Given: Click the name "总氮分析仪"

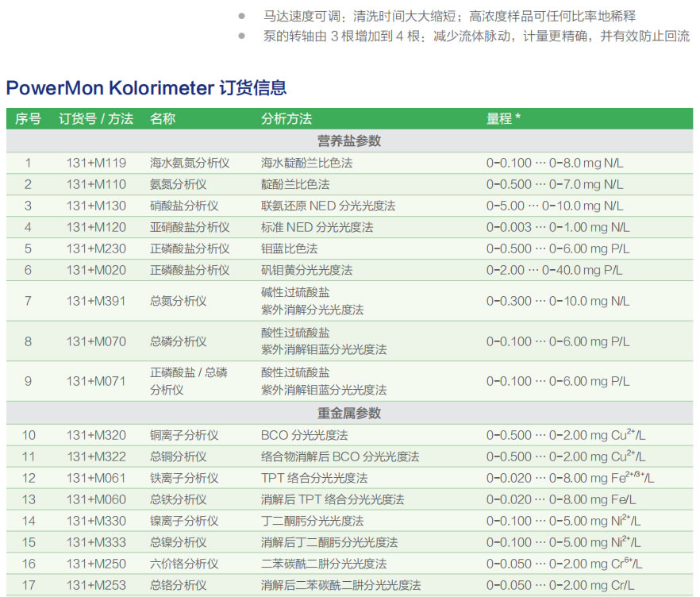Looking at the screenshot, I should click(178, 301).
